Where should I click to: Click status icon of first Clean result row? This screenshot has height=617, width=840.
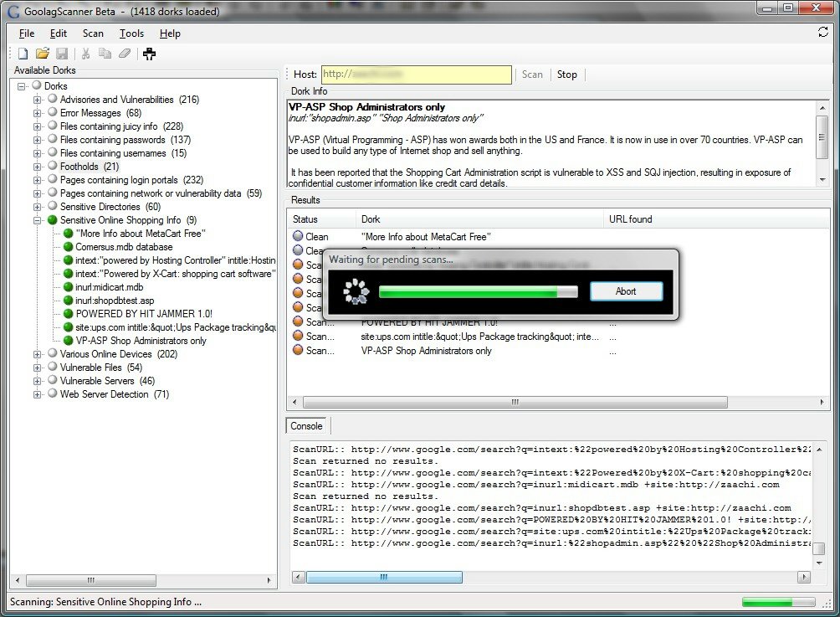click(x=298, y=236)
